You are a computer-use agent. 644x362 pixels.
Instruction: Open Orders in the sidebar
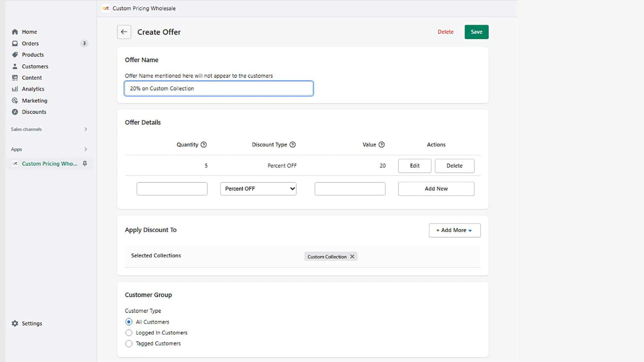click(30, 43)
